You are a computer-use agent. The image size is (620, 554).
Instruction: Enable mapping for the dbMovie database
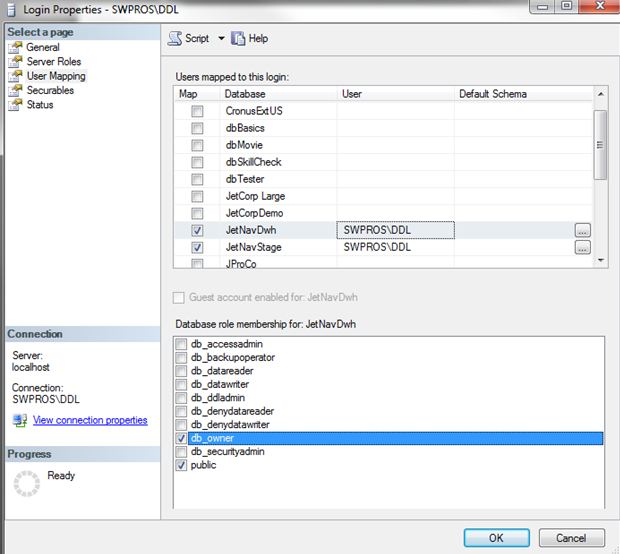click(x=197, y=145)
